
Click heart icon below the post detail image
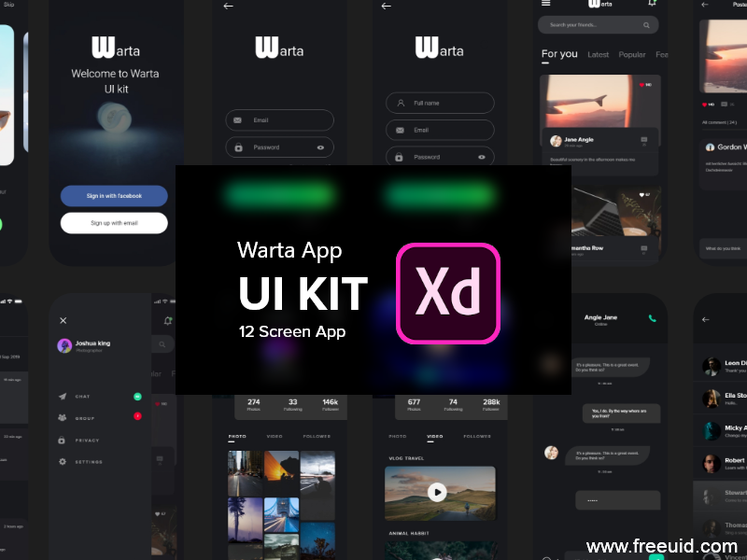[705, 105]
